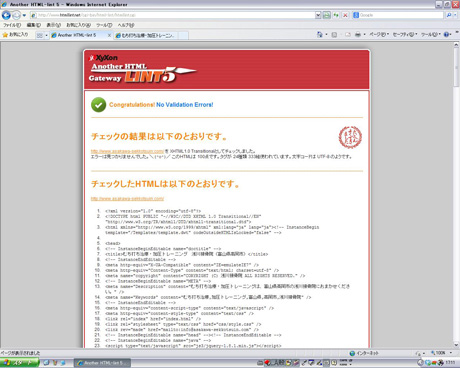
Task: Click the お気に入り favorites star button
Action: pos(15,35)
